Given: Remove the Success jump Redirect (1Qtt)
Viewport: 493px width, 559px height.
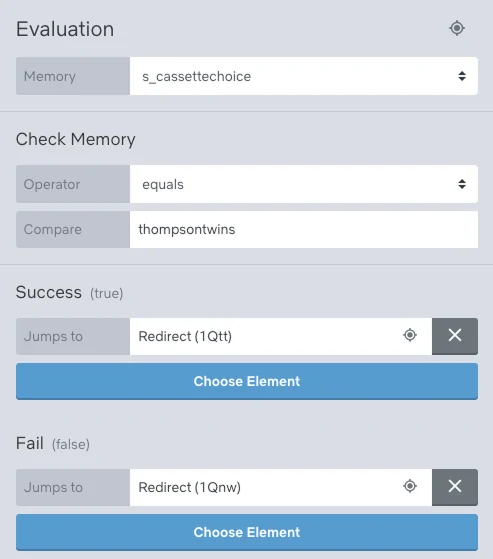Looking at the screenshot, I should 455,336.
